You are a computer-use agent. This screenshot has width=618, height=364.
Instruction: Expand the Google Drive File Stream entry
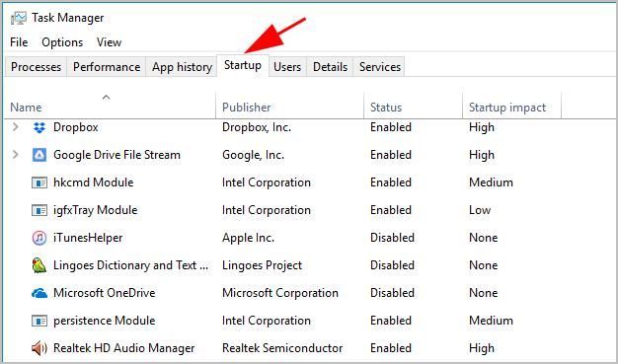tap(16, 155)
